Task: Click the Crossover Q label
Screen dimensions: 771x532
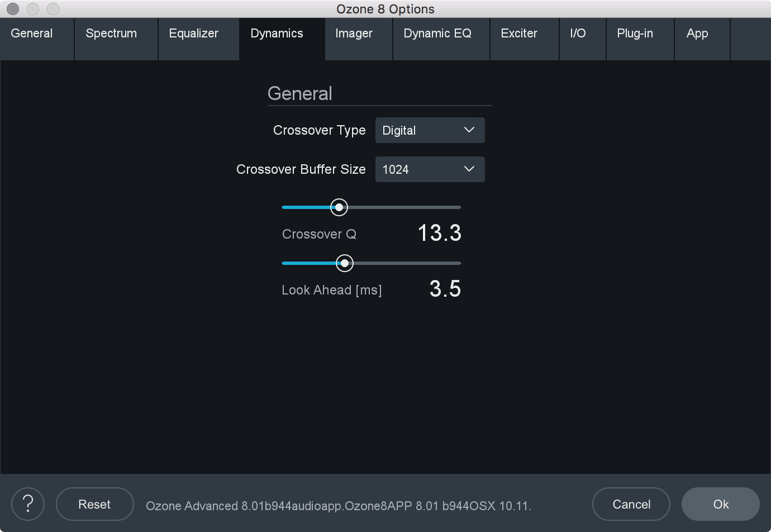Action: point(319,234)
